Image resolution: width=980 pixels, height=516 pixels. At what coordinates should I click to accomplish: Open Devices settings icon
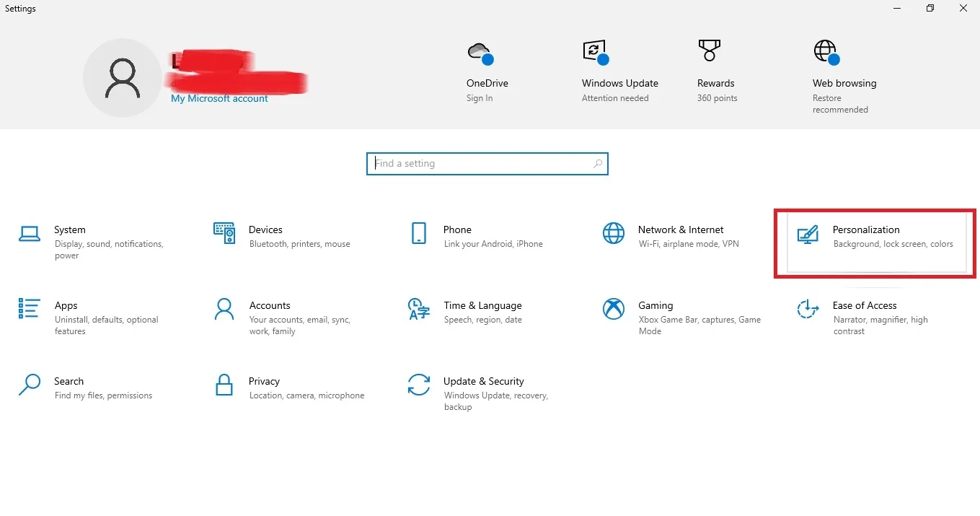(x=224, y=233)
